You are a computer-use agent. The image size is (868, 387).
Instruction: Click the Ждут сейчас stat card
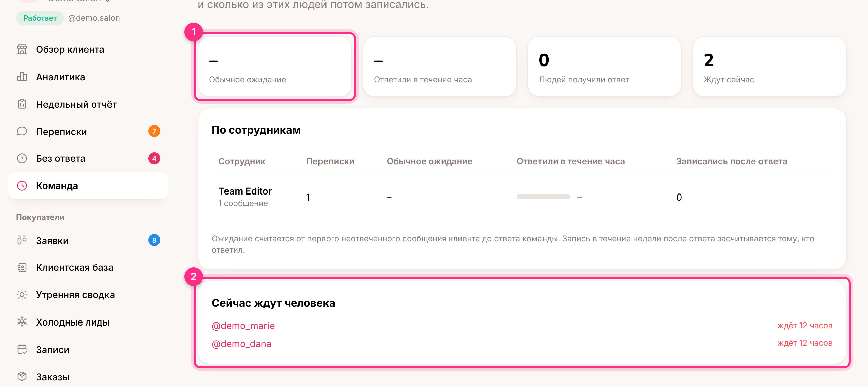[769, 67]
